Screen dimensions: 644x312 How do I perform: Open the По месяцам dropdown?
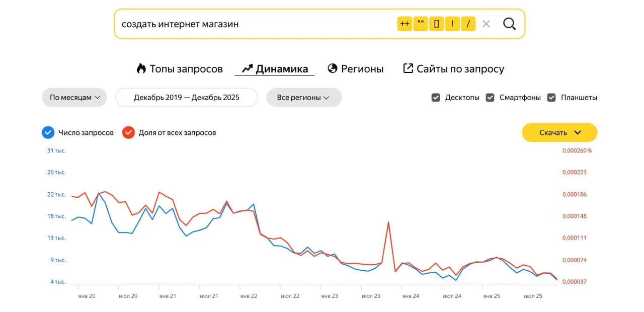(74, 97)
